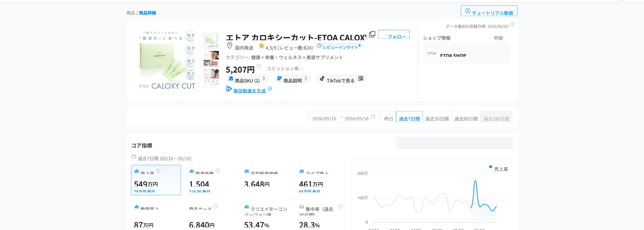The width and height of the screenshot is (644, 230).
Task: Click bar chart icon on クリエイターコンバージョン率
Action: 246,207
